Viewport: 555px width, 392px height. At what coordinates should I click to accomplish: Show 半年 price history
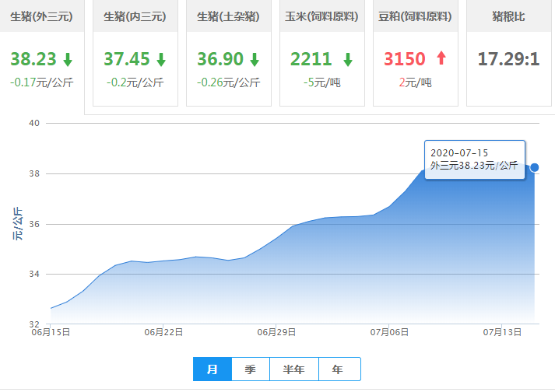click(293, 369)
